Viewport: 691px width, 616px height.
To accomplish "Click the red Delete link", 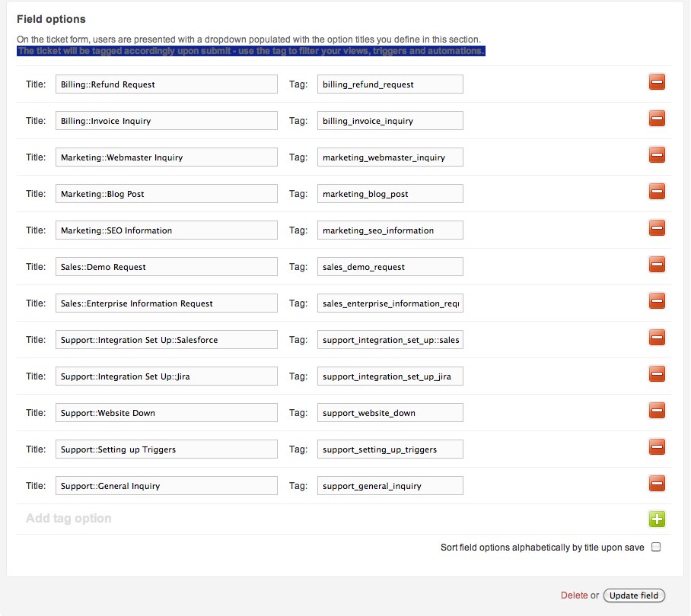I will 574,595.
